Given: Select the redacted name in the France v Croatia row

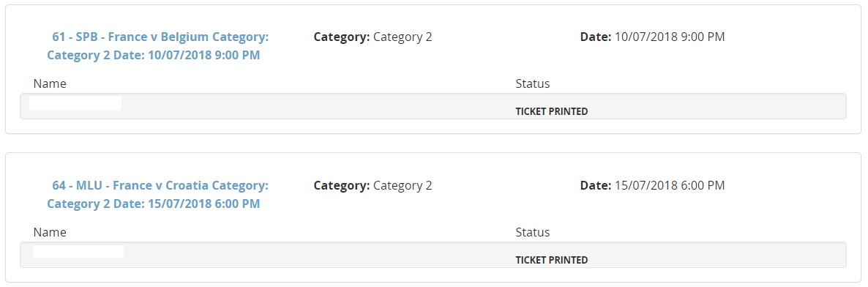Looking at the screenshot, I should (x=78, y=252).
